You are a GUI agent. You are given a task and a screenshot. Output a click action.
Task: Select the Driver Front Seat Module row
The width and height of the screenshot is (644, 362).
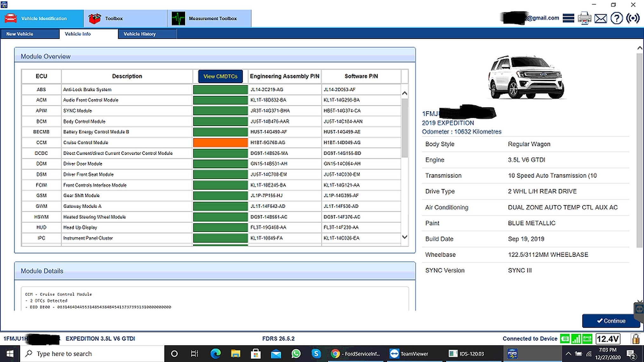(x=211, y=174)
